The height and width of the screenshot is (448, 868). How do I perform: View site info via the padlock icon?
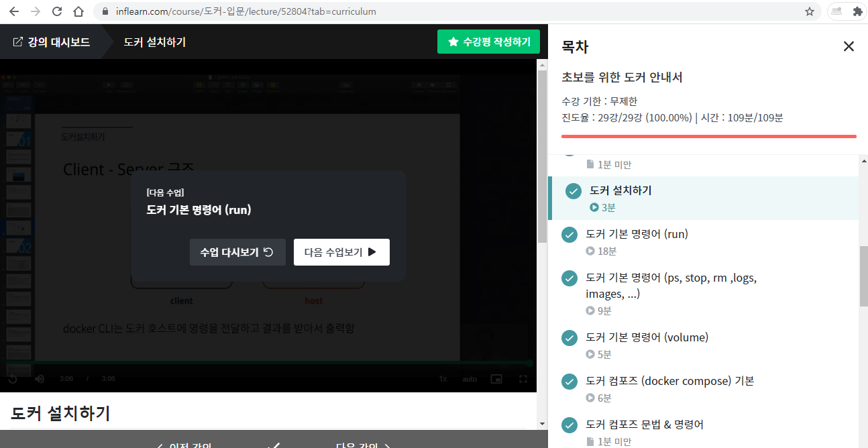pos(104,11)
